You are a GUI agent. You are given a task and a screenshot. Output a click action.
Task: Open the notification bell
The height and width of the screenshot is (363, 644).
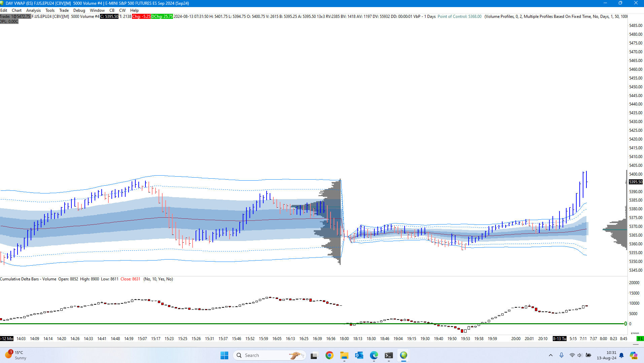pos(621,355)
